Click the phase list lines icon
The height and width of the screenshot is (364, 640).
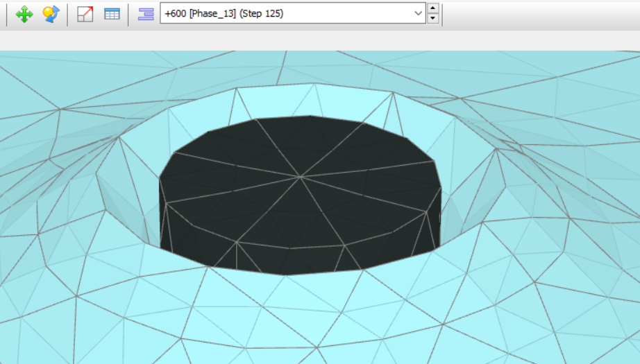[146, 15]
